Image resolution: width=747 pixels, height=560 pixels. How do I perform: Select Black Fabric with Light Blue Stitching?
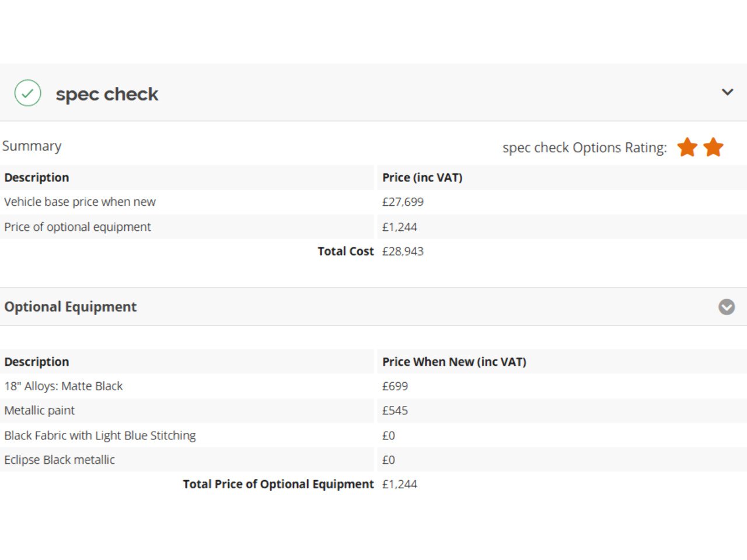pos(100,436)
